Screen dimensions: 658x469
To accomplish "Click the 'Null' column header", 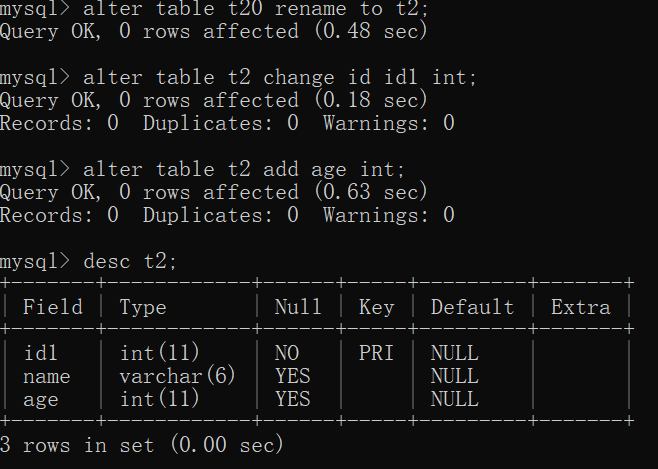I will [x=298, y=307].
